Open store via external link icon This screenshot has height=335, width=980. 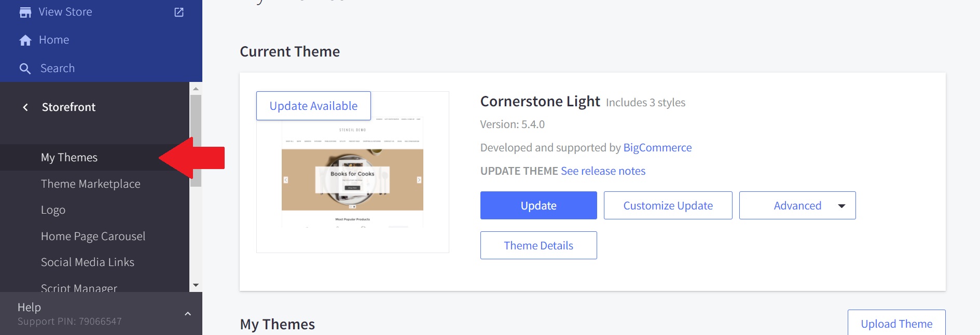tap(179, 12)
